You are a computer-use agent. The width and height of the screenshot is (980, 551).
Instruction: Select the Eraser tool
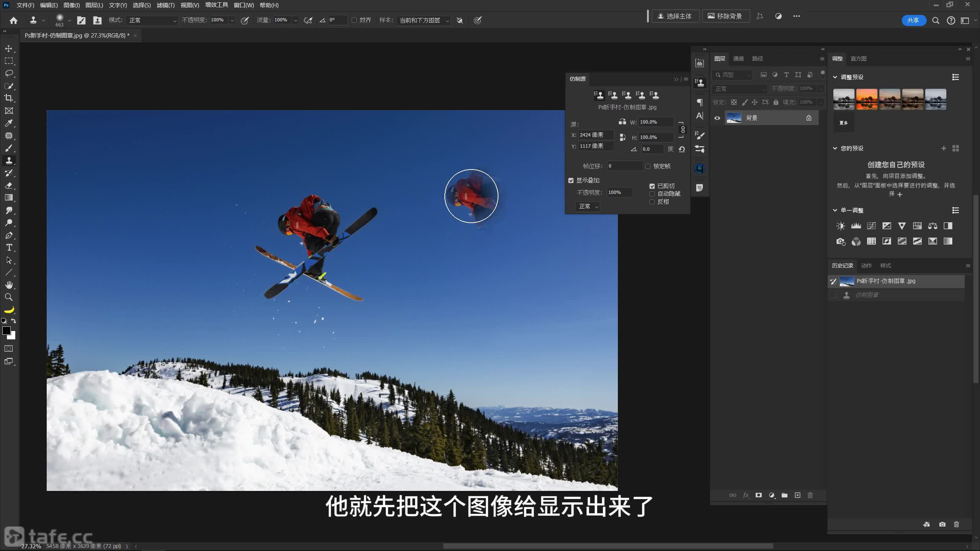coord(9,185)
